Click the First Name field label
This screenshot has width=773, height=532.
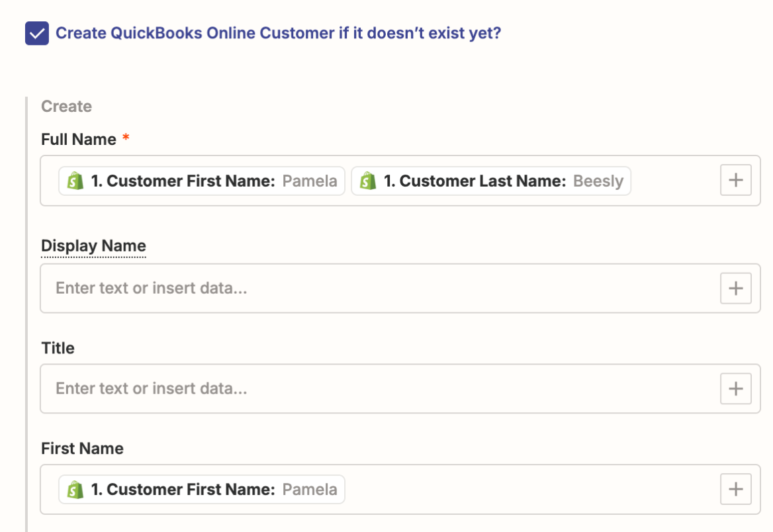(82, 449)
